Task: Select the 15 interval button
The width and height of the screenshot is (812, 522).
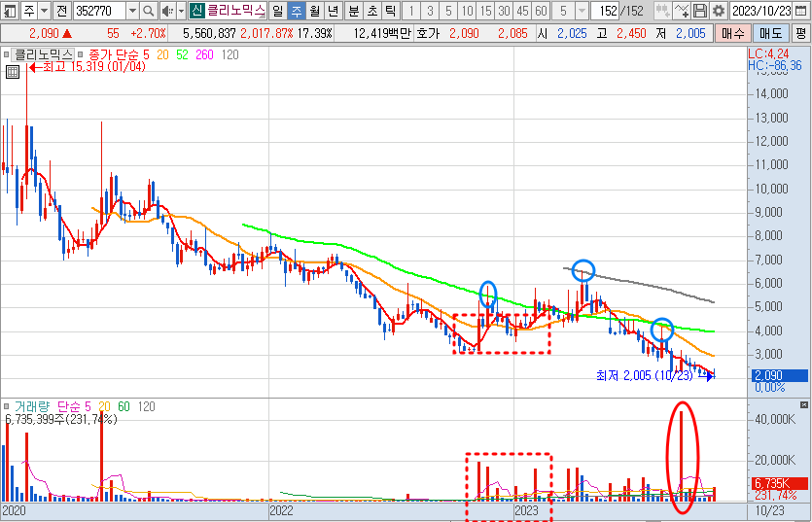Action: [x=486, y=11]
